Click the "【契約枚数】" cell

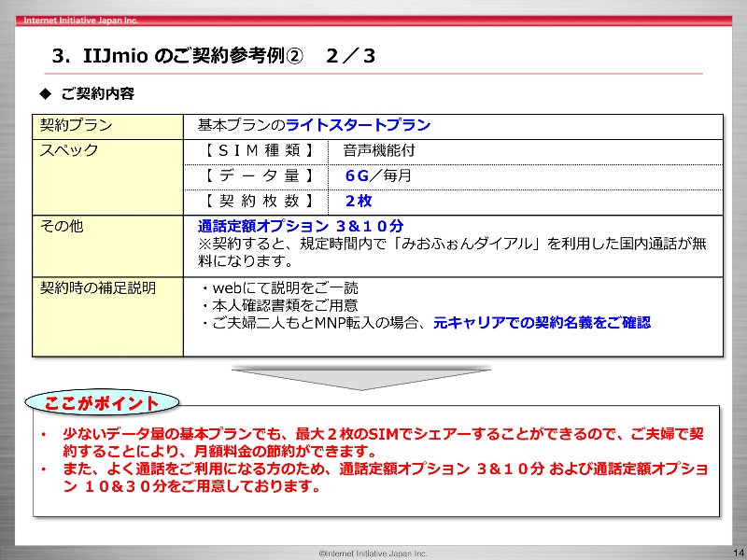(x=256, y=202)
